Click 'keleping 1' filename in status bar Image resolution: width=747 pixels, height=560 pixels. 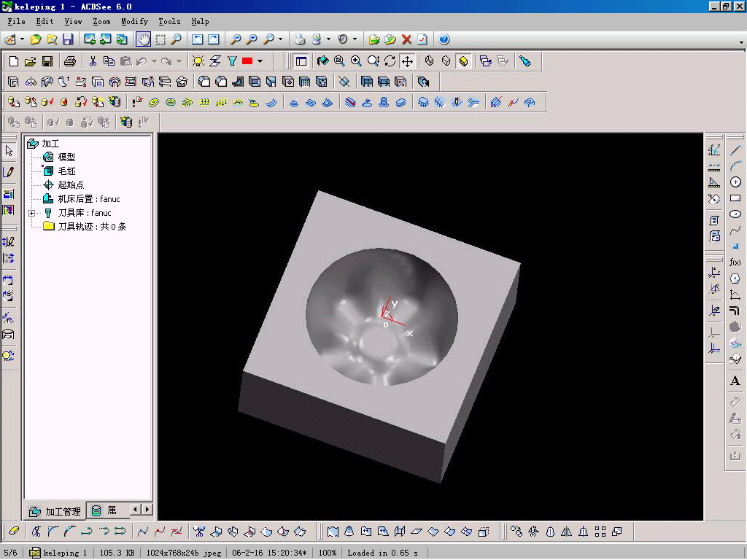pos(65,553)
